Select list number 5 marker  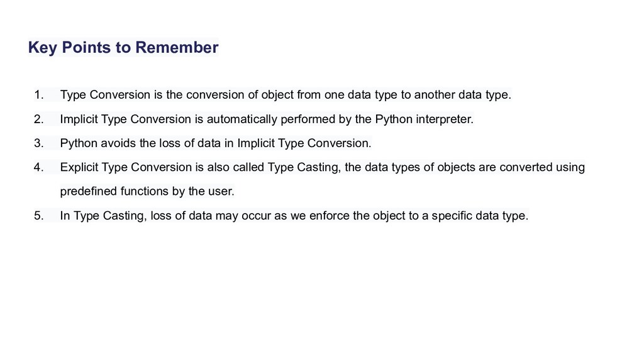(38, 216)
